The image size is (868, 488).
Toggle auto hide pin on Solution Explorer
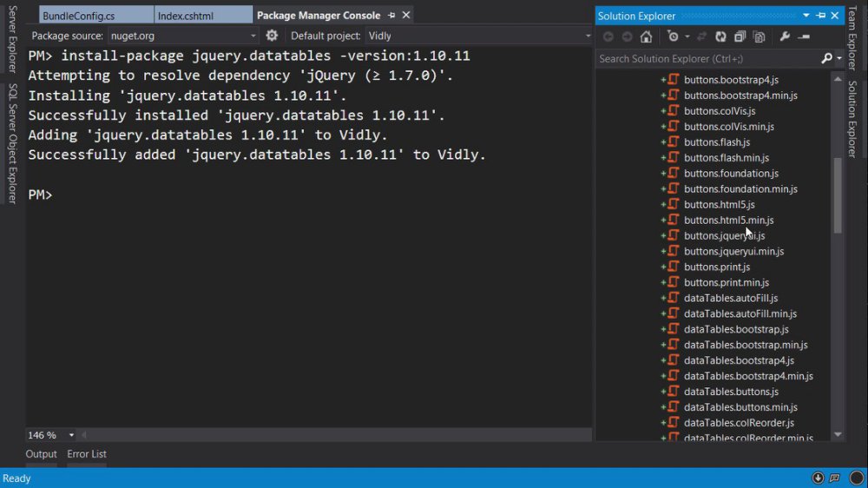(821, 16)
